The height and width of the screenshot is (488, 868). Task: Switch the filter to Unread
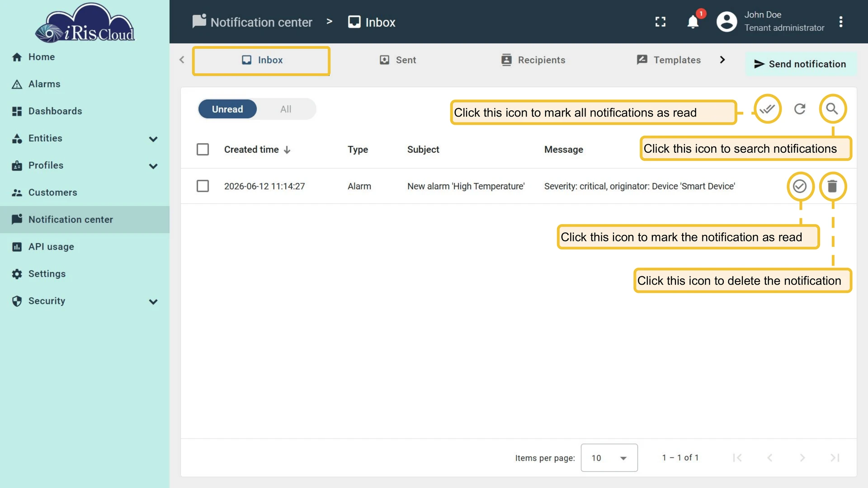pyautogui.click(x=227, y=109)
